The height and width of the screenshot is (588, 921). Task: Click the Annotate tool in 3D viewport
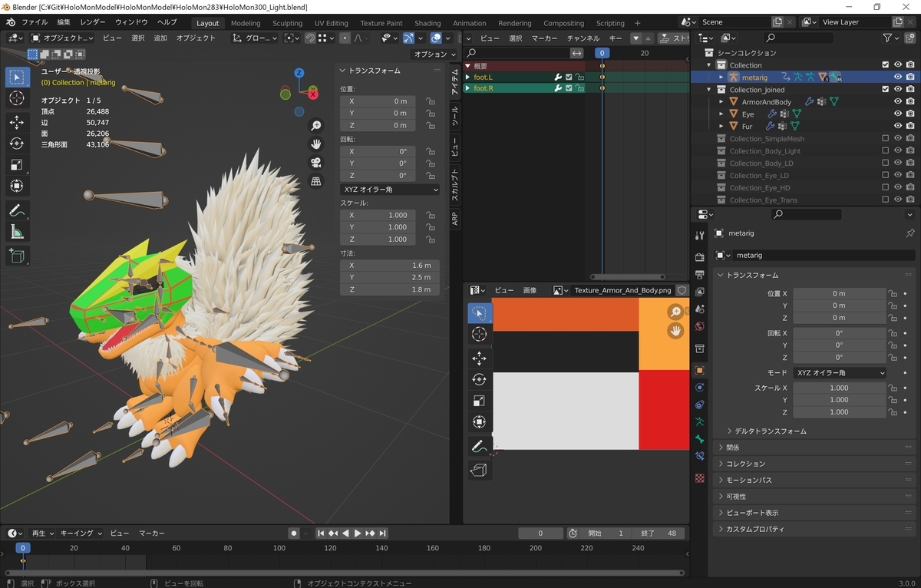coord(17,210)
